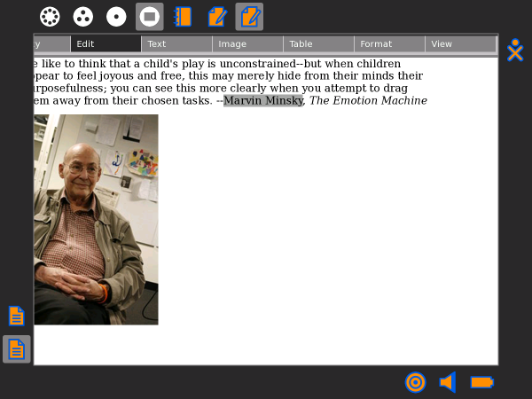Open the wireless network status icon
The width and height of the screenshot is (532, 399).
tap(415, 382)
